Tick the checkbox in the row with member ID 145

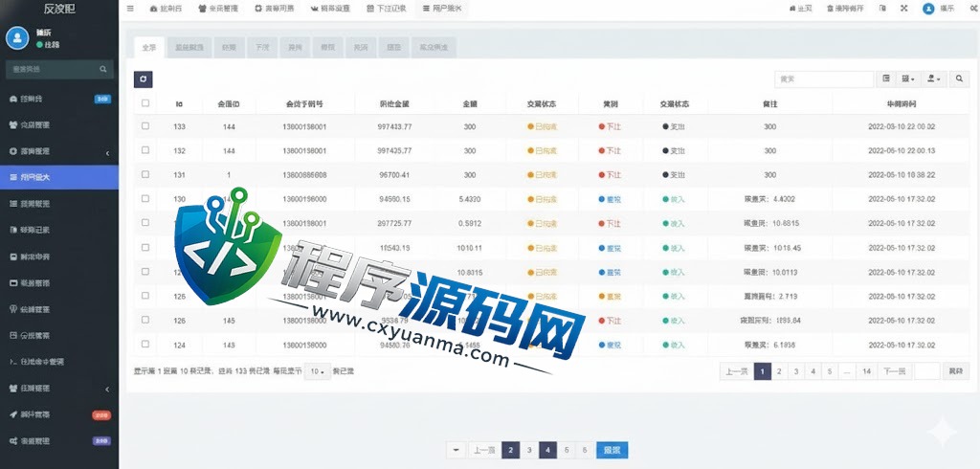click(x=145, y=320)
